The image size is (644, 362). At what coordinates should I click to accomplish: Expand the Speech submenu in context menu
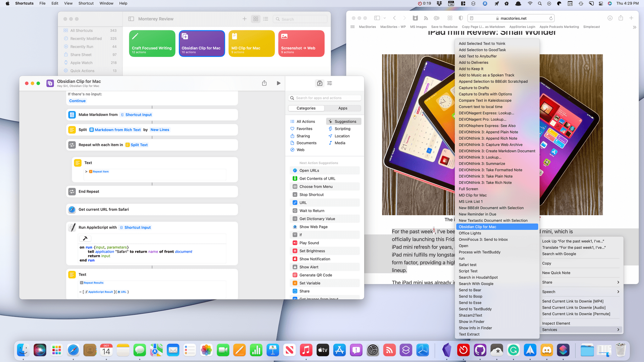[x=580, y=292]
